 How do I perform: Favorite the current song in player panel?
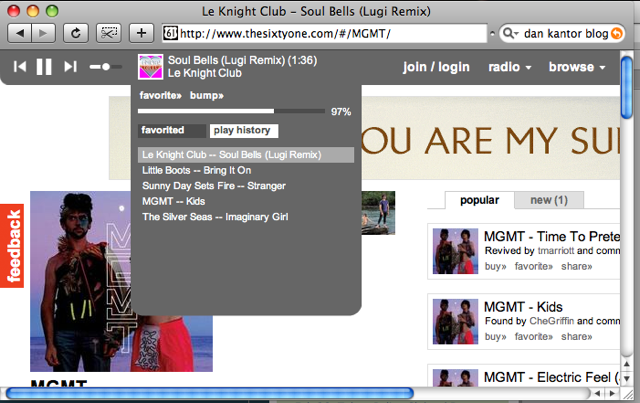pos(160,96)
